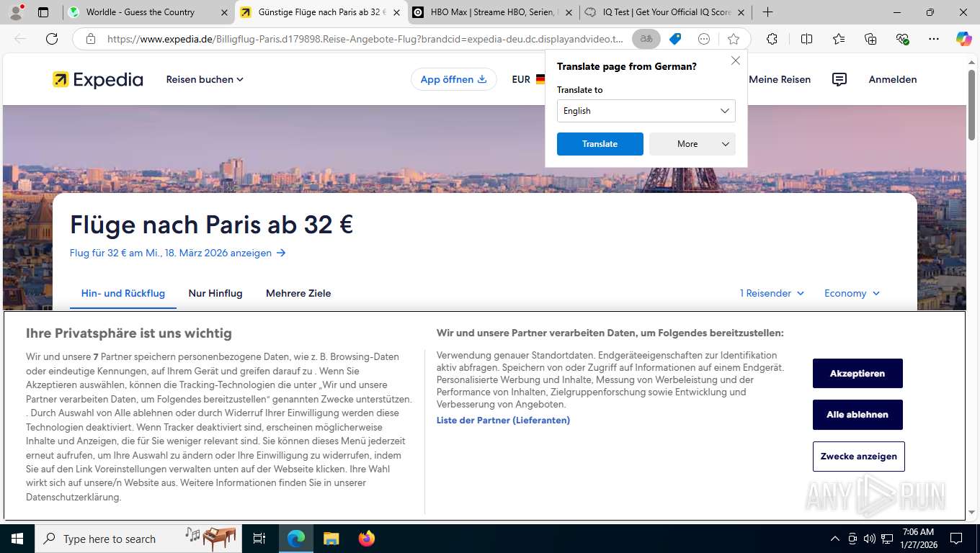Click the Akzeptieren cookie button
Image resolution: width=980 pixels, height=553 pixels.
(857, 373)
